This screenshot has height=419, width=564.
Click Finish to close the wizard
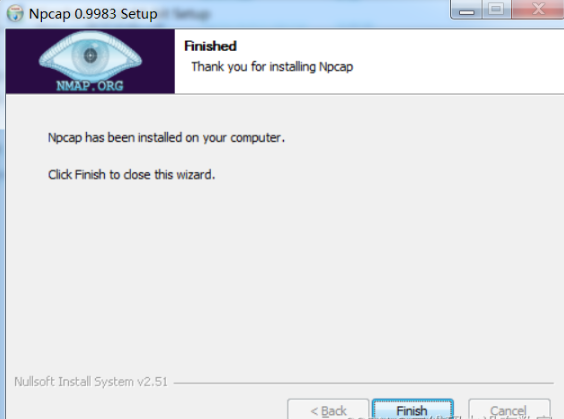coord(413,409)
